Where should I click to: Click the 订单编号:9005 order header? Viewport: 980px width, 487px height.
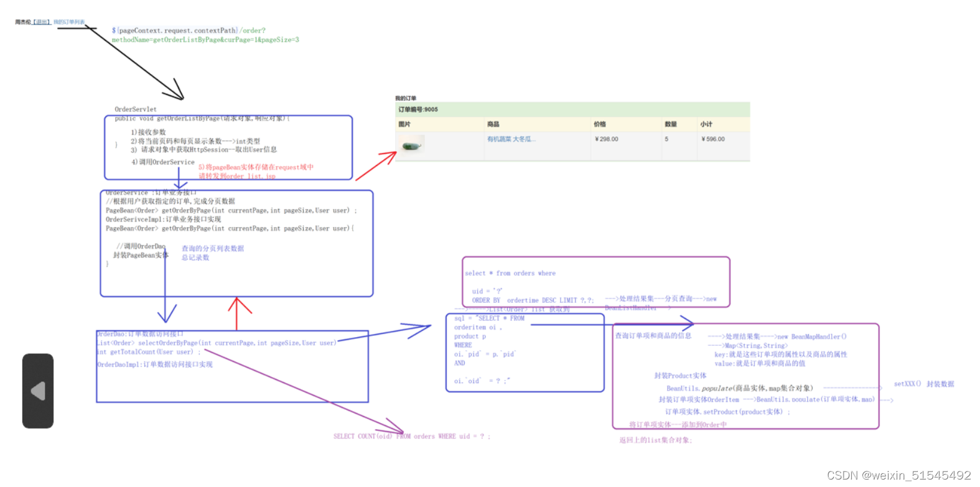(418, 109)
